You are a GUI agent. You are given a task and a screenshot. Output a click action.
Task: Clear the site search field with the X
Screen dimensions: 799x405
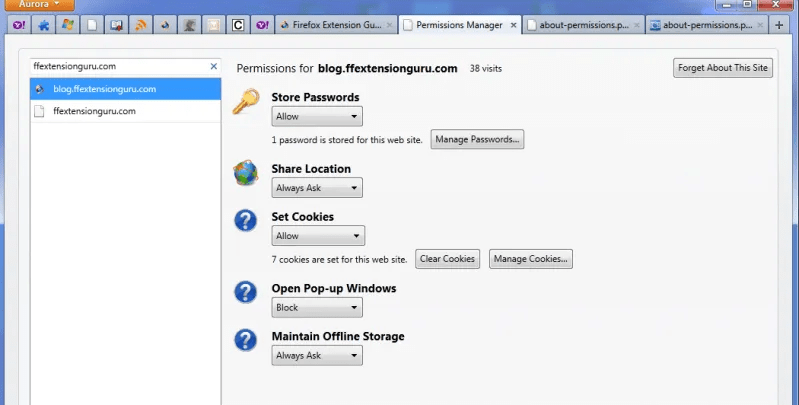(214, 66)
